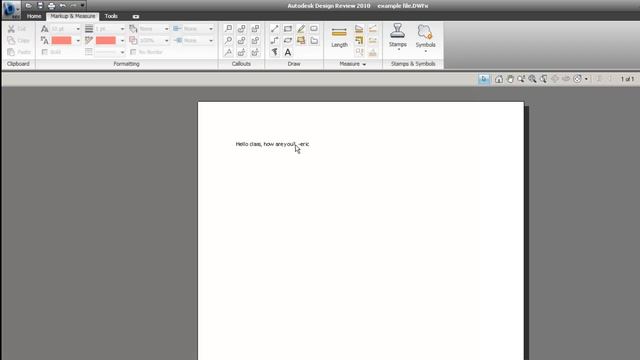Select the Markup & Measure ribbon tab
Image resolution: width=640 pixels, height=360 pixels.
click(x=73, y=16)
